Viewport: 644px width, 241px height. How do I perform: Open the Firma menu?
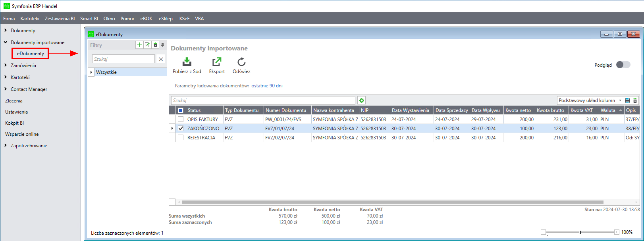(x=9, y=18)
